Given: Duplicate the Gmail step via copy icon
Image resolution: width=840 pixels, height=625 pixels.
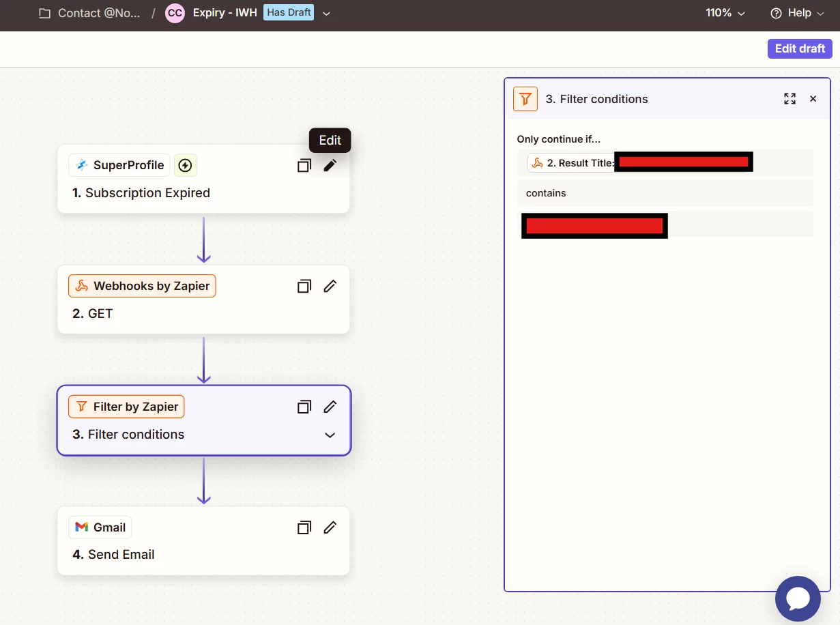Looking at the screenshot, I should 304,527.
